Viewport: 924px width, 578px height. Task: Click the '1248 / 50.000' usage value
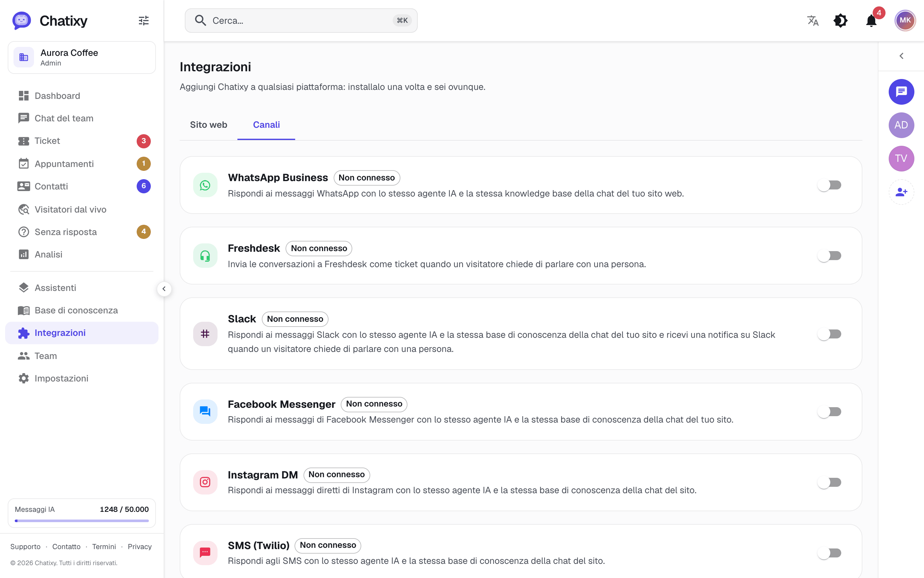[x=124, y=509]
